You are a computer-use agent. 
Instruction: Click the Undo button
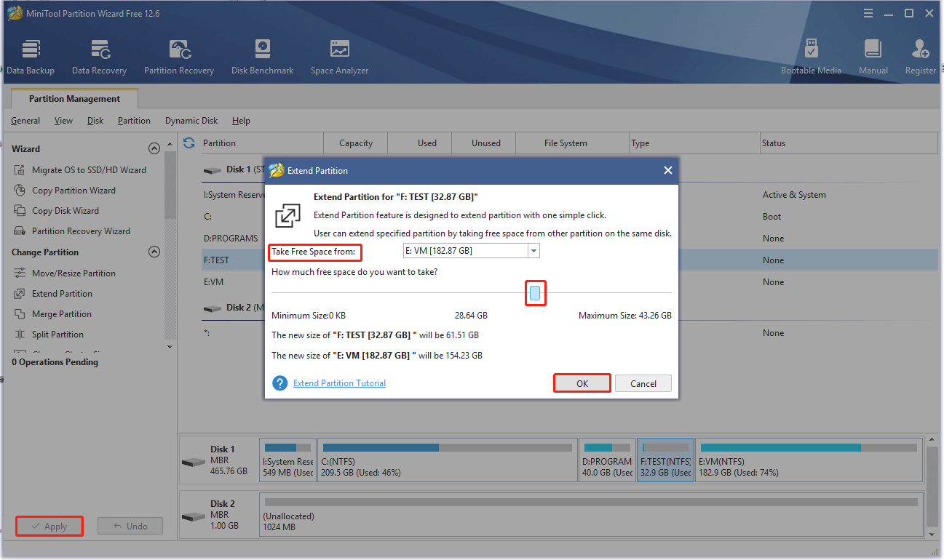tap(130, 526)
